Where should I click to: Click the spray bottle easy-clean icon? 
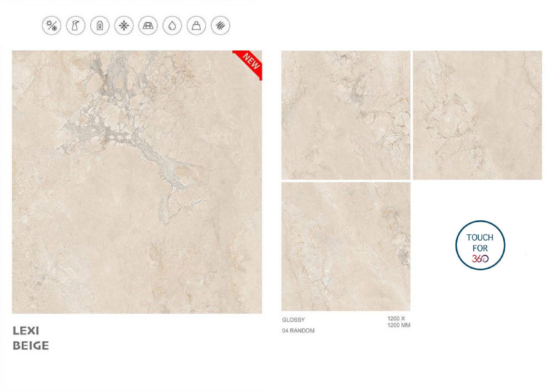tap(76, 26)
